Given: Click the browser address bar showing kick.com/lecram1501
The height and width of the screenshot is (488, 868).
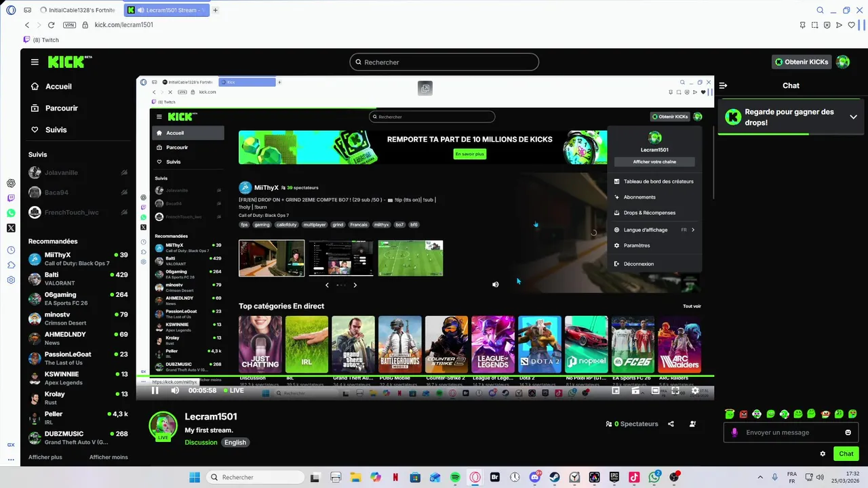Looking at the screenshot, I should coord(124,25).
